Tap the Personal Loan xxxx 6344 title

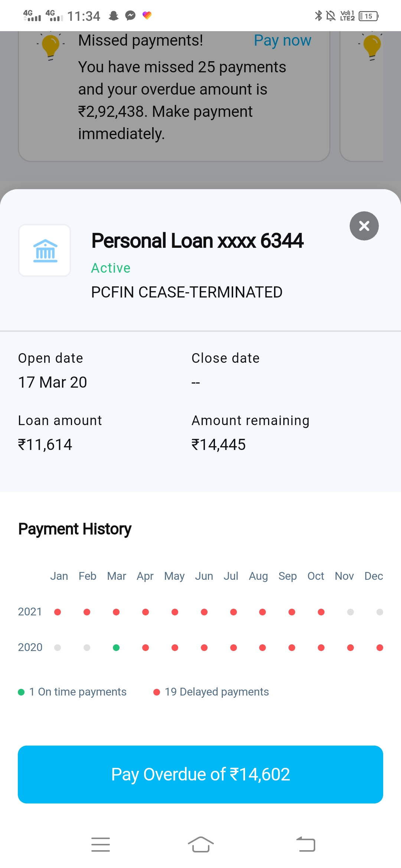(x=197, y=241)
